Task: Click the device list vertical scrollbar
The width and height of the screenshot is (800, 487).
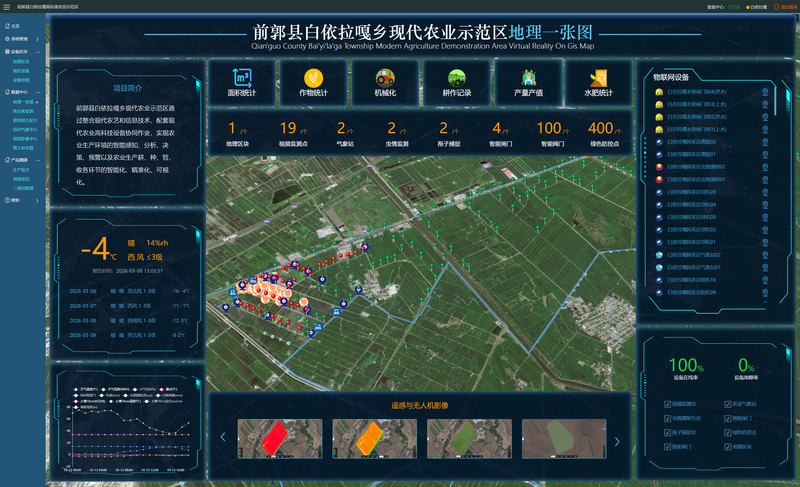Action: pyautogui.click(x=775, y=100)
